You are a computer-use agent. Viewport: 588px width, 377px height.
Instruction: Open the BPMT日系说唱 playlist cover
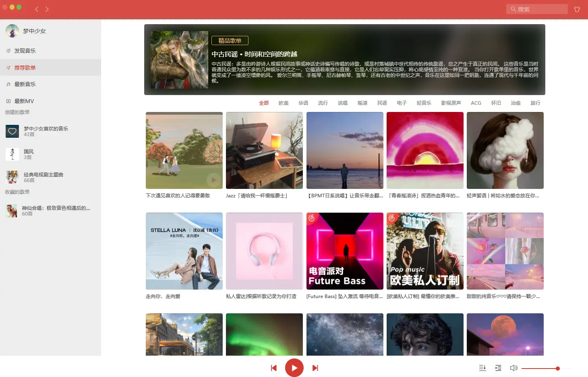[x=345, y=150]
